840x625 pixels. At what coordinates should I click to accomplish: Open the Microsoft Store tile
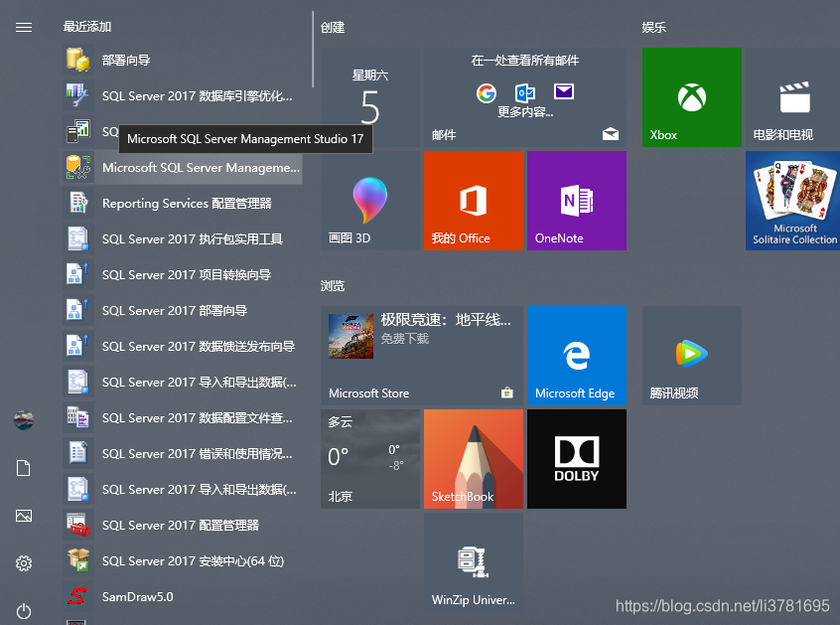tap(422, 356)
